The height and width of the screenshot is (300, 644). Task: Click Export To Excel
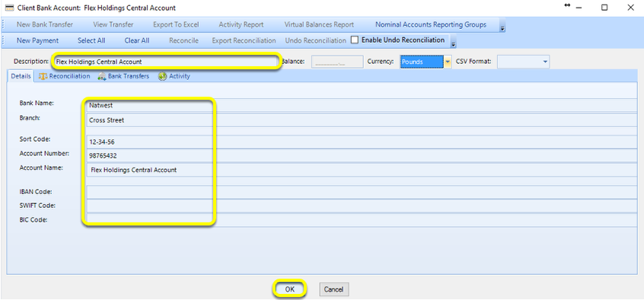tap(176, 24)
